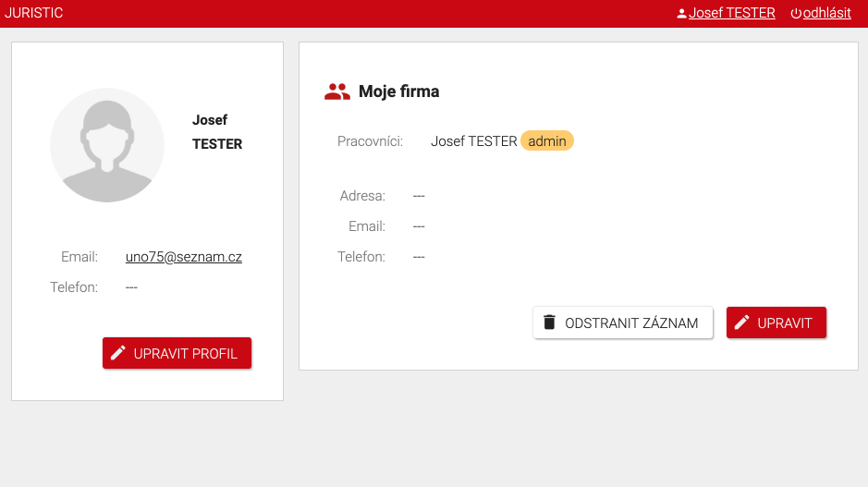The height and width of the screenshot is (487, 868).
Task: Click the user icon beside header Josef TESTER
Action: (x=682, y=14)
